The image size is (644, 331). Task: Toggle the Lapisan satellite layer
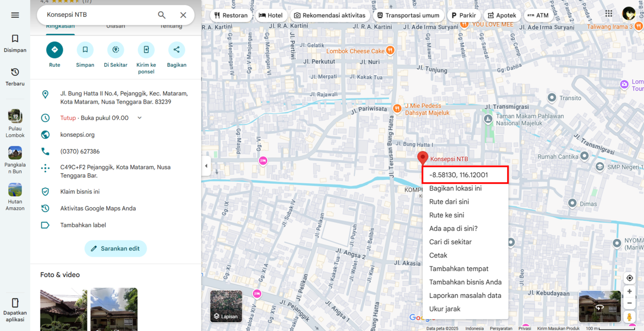[226, 306]
